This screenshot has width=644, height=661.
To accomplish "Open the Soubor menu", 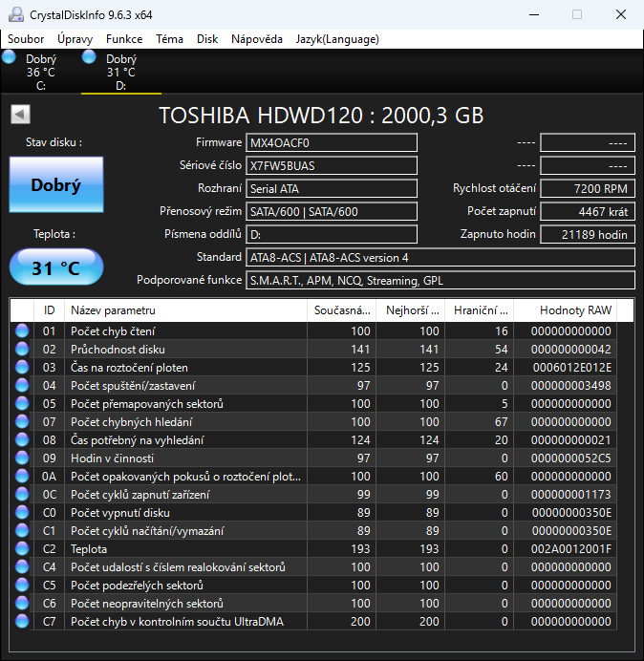I will [x=26, y=39].
